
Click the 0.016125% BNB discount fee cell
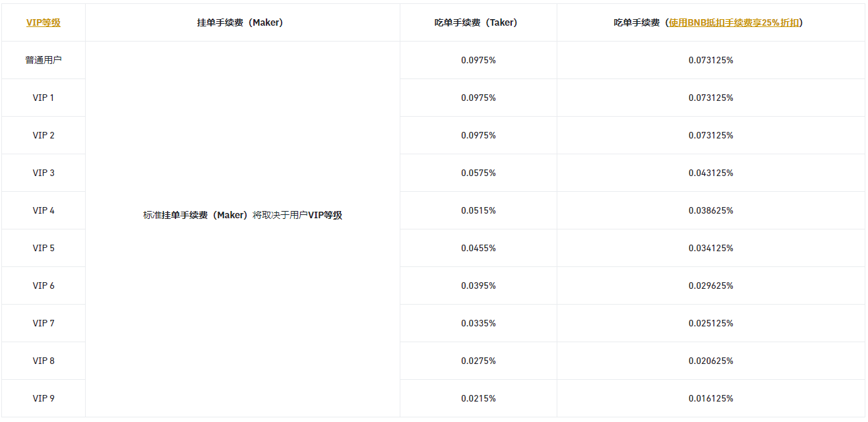click(x=710, y=398)
